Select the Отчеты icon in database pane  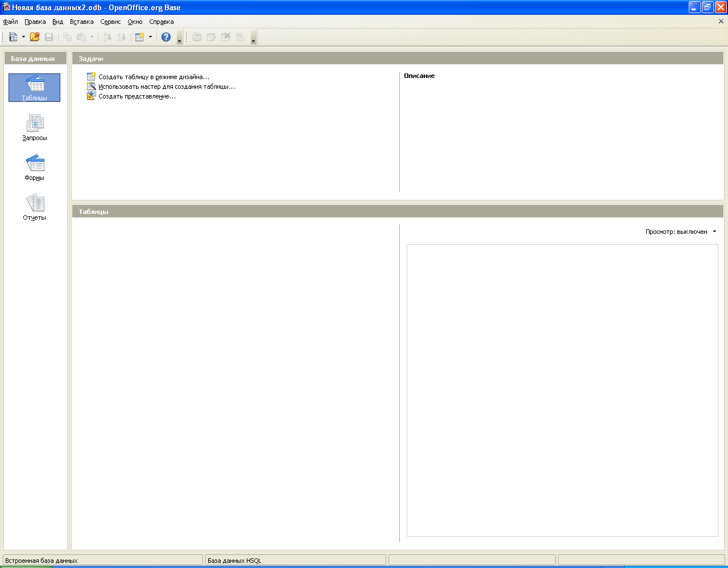[34, 207]
